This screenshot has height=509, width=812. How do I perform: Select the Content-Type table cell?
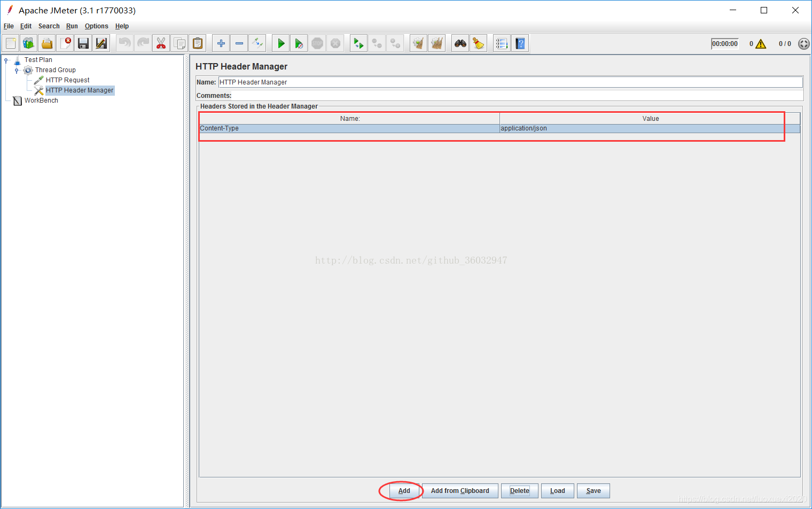pyautogui.click(x=349, y=128)
